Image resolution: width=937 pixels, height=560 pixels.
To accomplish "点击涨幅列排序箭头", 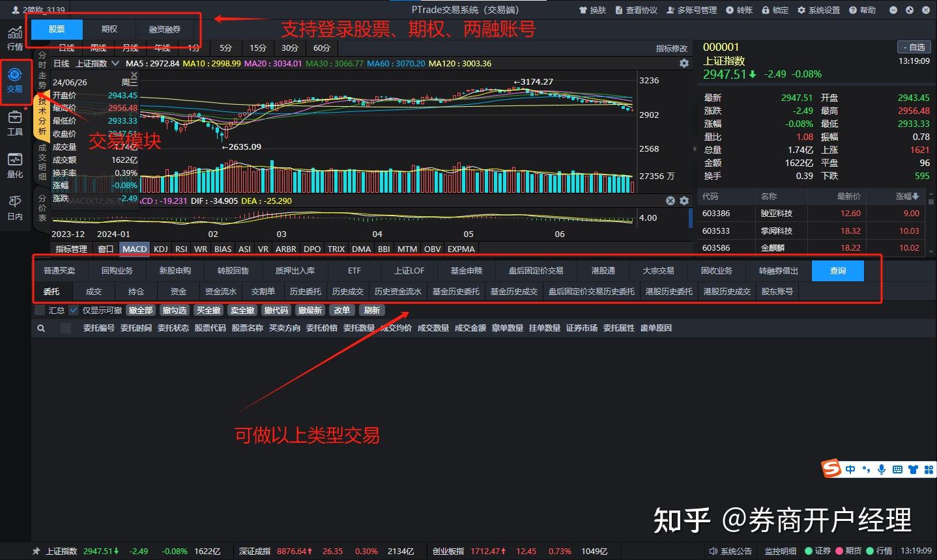I will coord(915,196).
